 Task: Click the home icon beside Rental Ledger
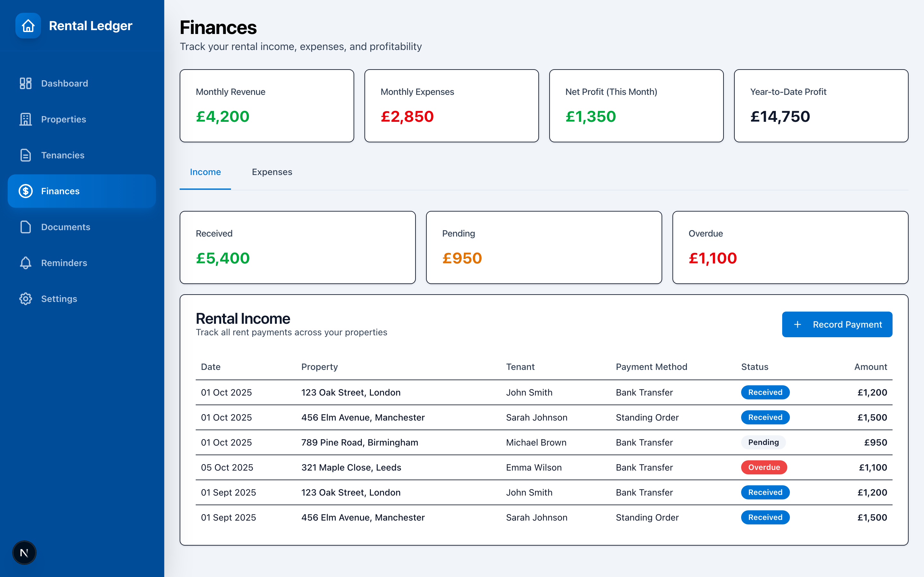pos(28,26)
